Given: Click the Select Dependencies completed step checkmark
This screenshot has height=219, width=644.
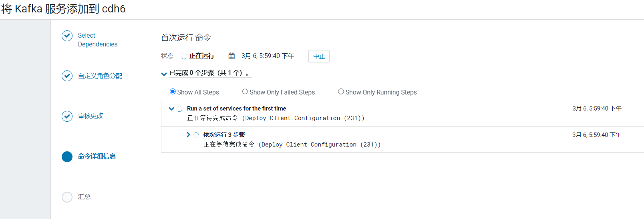Looking at the screenshot, I should (67, 36).
